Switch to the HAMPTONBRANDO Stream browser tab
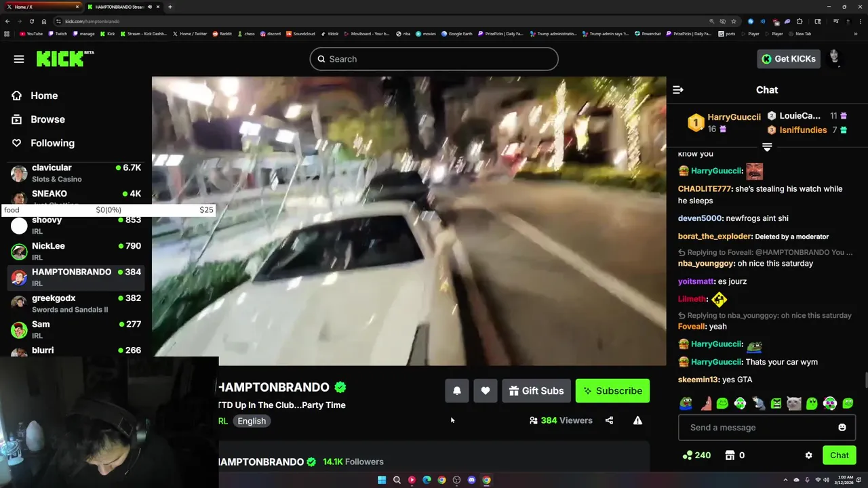This screenshot has height=488, width=868. (x=123, y=7)
